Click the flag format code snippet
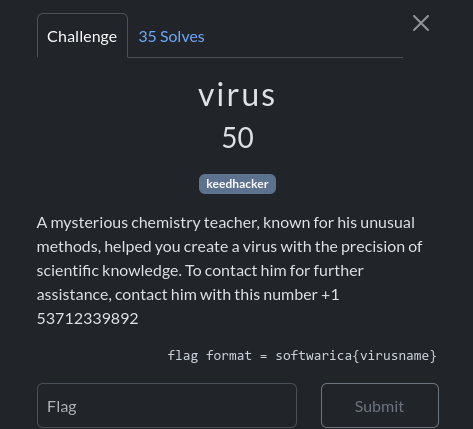The height and width of the screenshot is (429, 473). (x=302, y=356)
